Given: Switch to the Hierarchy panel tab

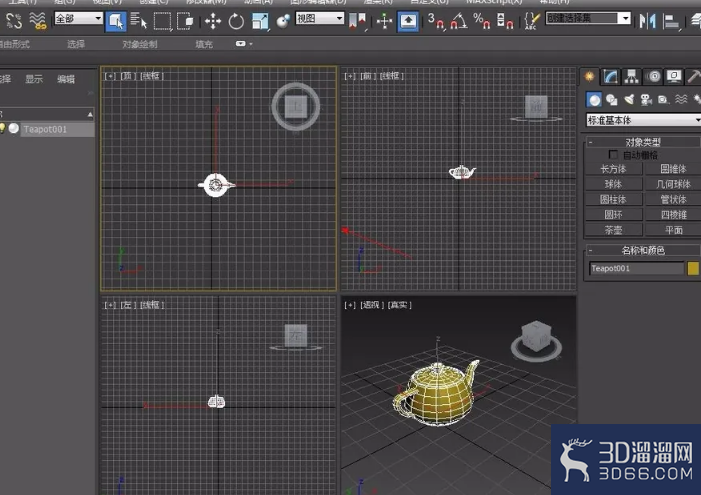Looking at the screenshot, I should 632,77.
